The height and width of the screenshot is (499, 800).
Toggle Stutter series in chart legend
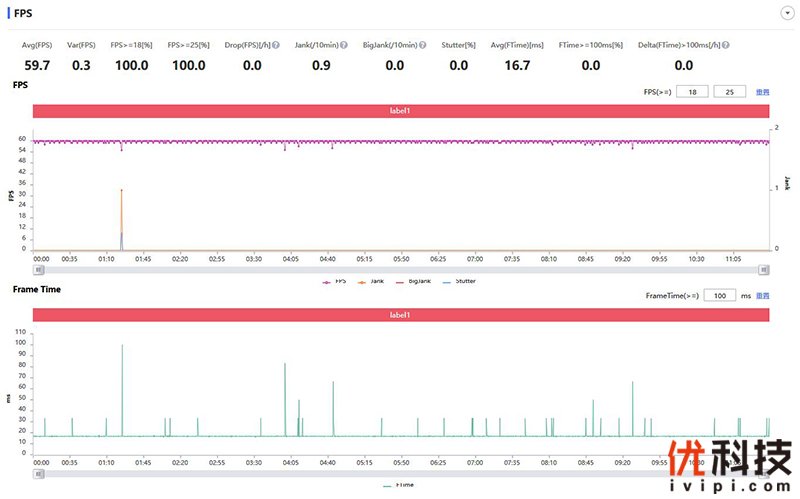point(459,282)
